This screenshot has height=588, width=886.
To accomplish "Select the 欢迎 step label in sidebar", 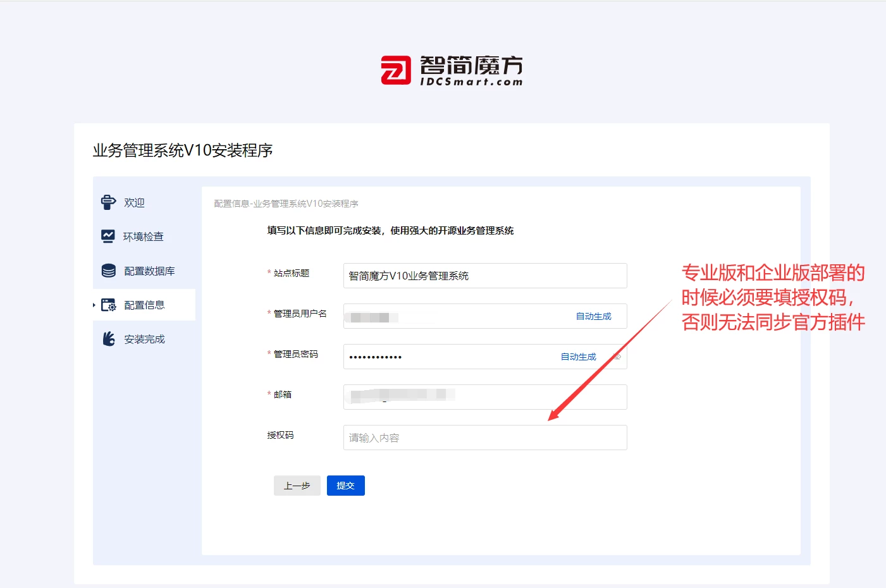I will tap(134, 203).
